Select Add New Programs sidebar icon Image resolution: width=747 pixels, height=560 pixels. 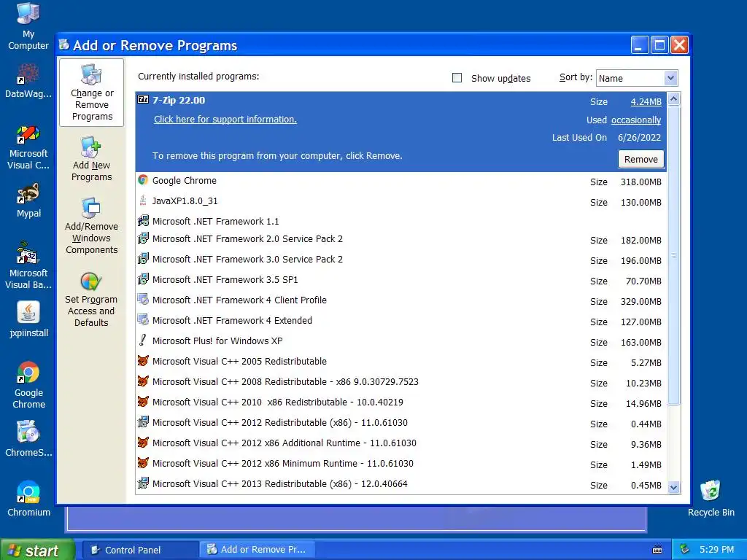click(91, 159)
